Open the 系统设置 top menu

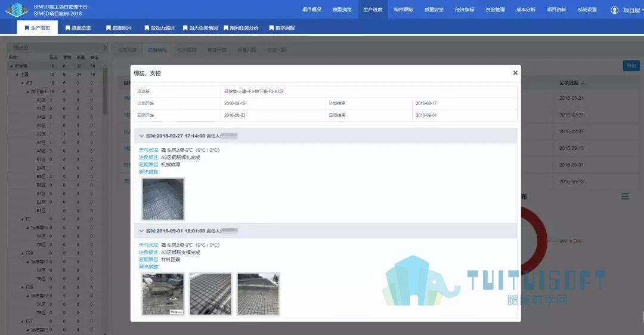click(x=587, y=10)
